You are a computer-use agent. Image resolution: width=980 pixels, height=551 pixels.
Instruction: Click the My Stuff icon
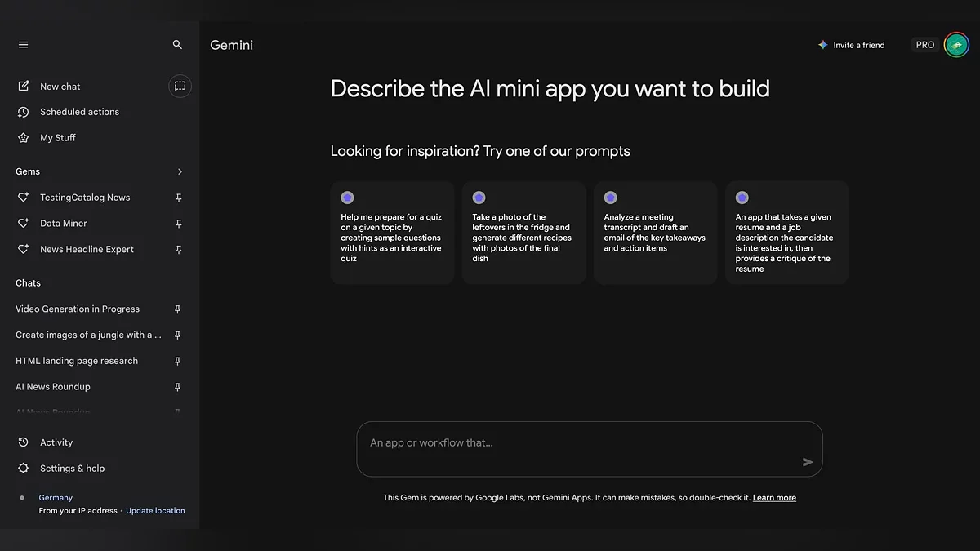tap(23, 138)
